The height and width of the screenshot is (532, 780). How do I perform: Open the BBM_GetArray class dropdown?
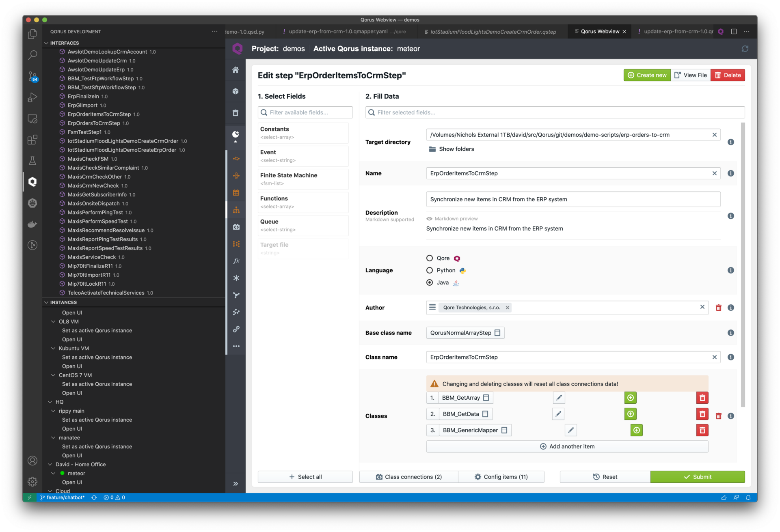coord(465,398)
